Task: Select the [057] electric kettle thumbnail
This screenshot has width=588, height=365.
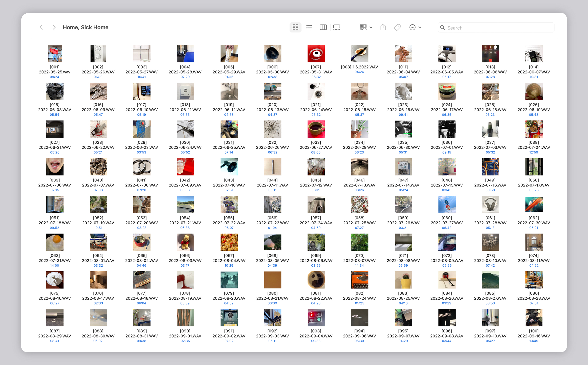Action: (316, 204)
